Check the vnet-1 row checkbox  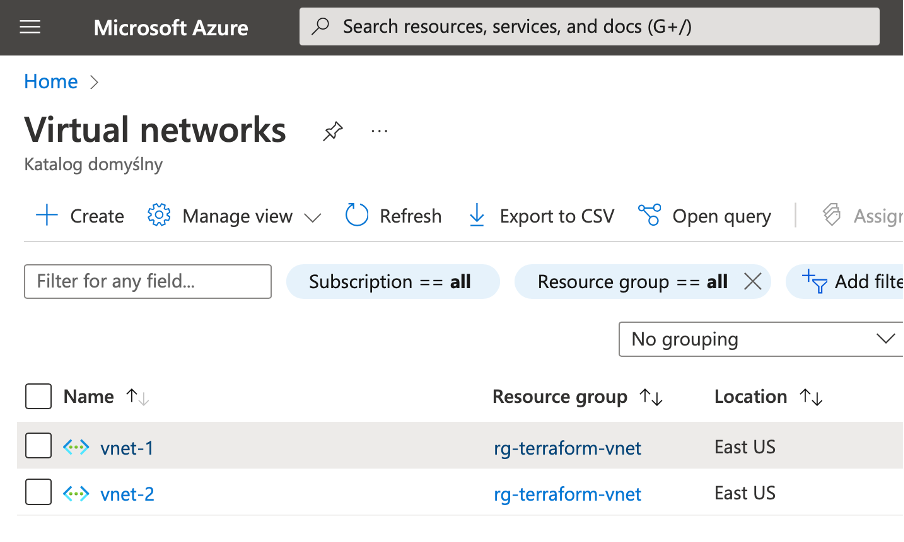click(x=39, y=446)
